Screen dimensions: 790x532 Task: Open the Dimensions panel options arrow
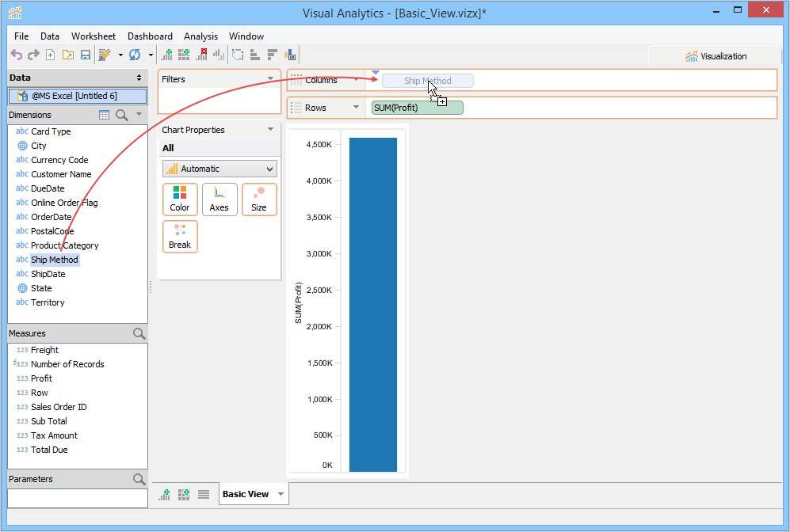(139, 115)
